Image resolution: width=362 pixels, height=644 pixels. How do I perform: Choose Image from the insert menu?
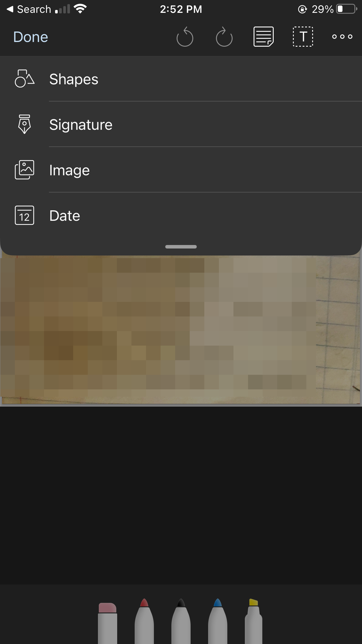pos(181,170)
